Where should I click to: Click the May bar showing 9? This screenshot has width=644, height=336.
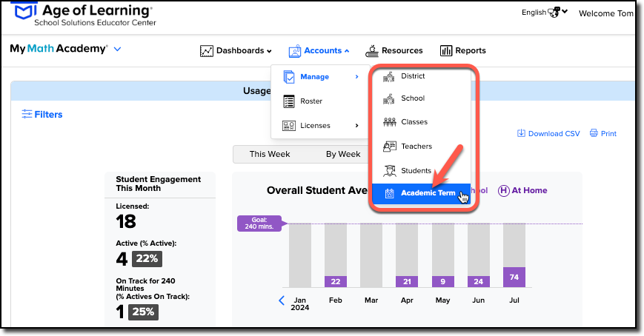tap(442, 281)
